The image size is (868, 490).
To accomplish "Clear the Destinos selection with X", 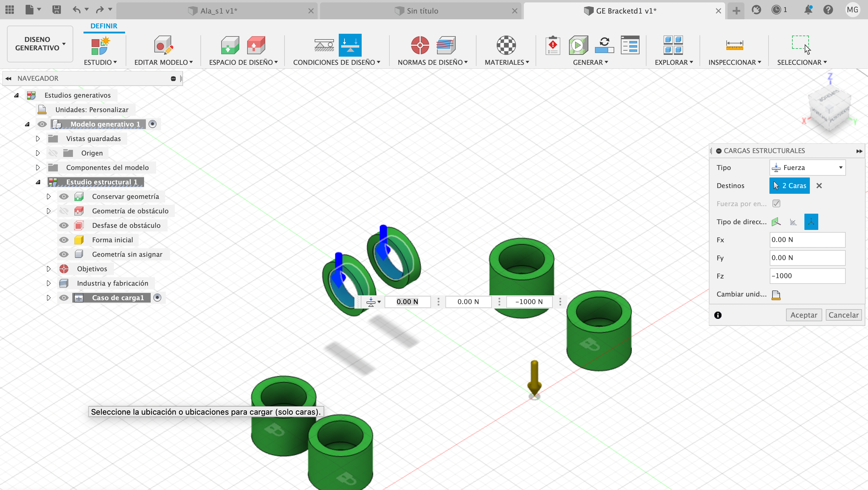I will click(x=819, y=186).
